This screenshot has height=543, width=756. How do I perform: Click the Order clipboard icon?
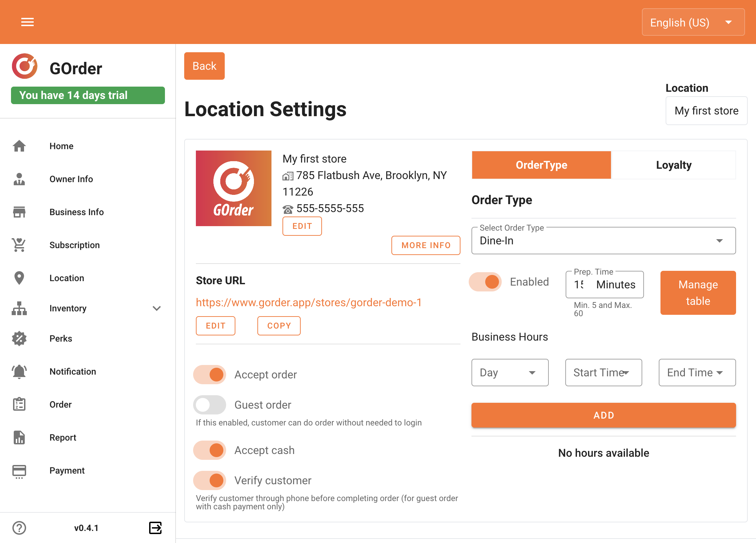pos(19,405)
